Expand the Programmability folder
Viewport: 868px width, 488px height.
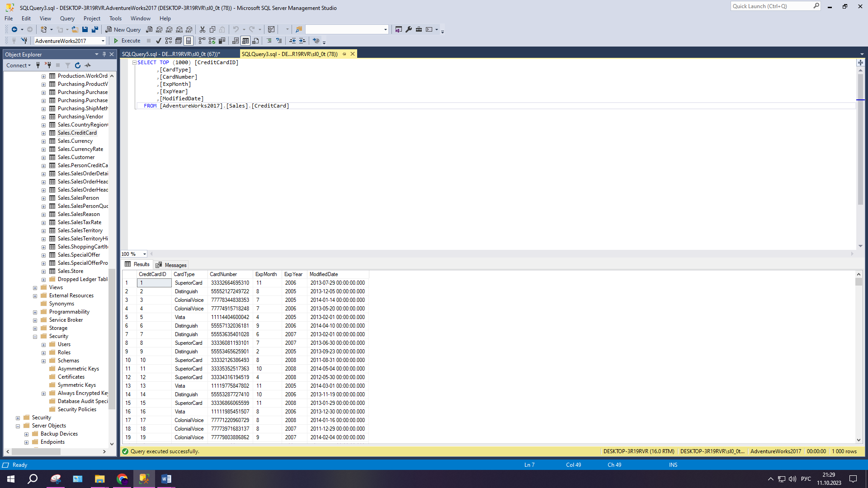[35, 312]
